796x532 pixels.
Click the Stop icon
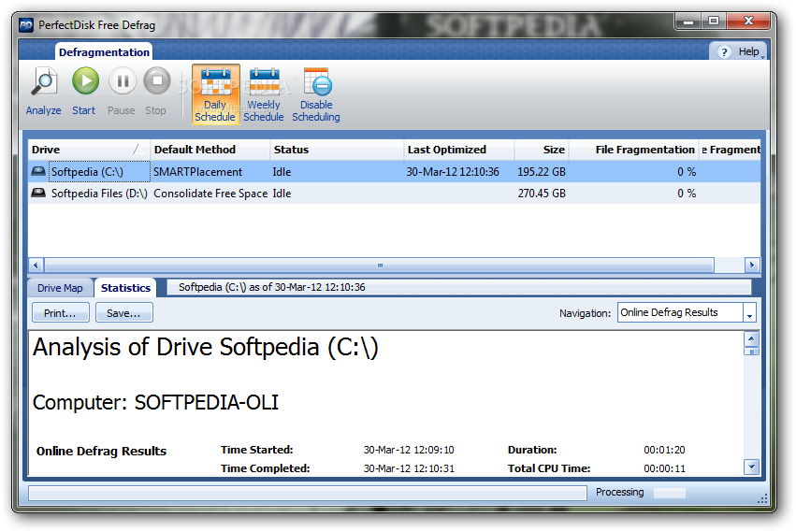(157, 80)
